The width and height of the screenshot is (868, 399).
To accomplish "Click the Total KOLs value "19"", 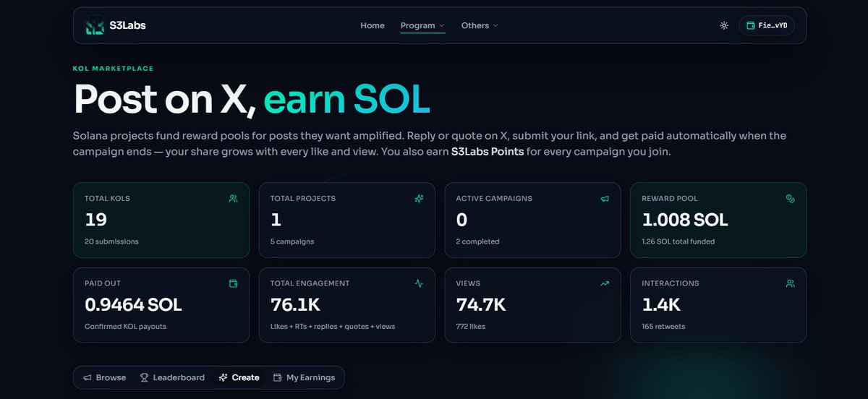I will click(x=96, y=220).
